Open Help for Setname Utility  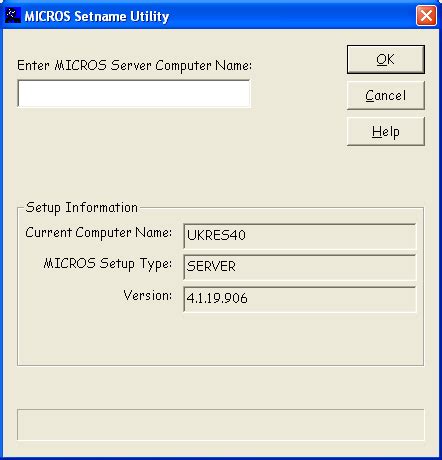point(386,131)
